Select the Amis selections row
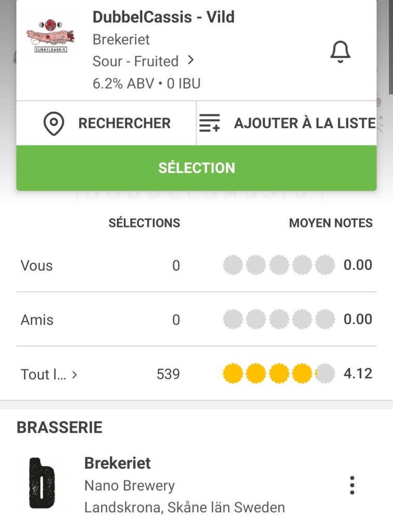The image size is (393, 532). tap(37, 320)
